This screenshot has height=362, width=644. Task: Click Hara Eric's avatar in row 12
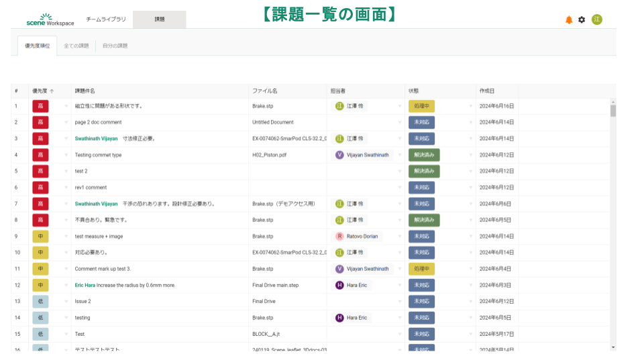tap(339, 285)
